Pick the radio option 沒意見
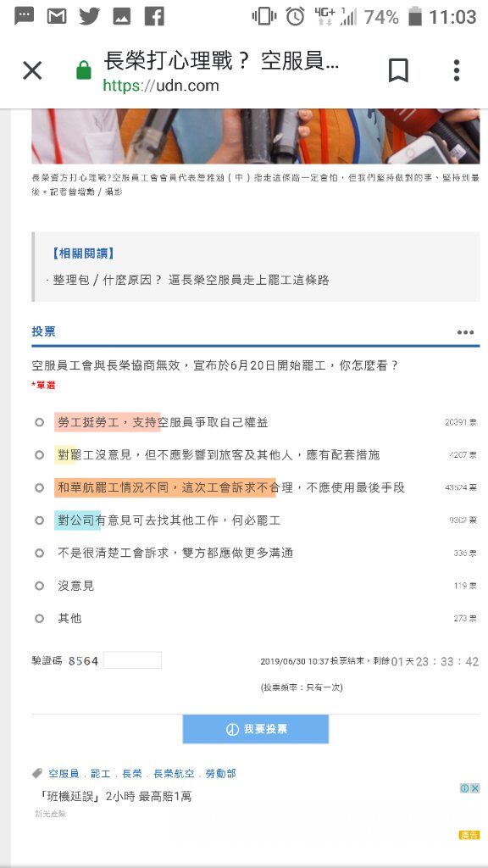This screenshot has width=488, height=868. (x=39, y=586)
